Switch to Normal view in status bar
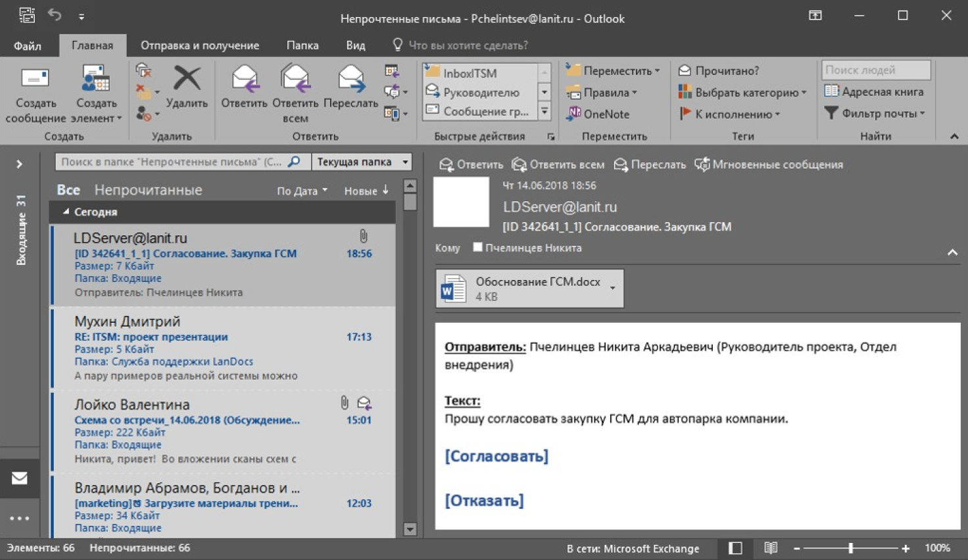Screen dimensions: 968x560 coord(735,548)
